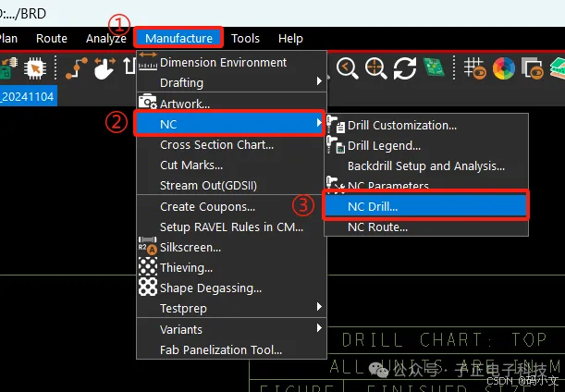565x392 pixels.
Task: Open Fab Panelization Tool... entry
Action: tap(231, 349)
